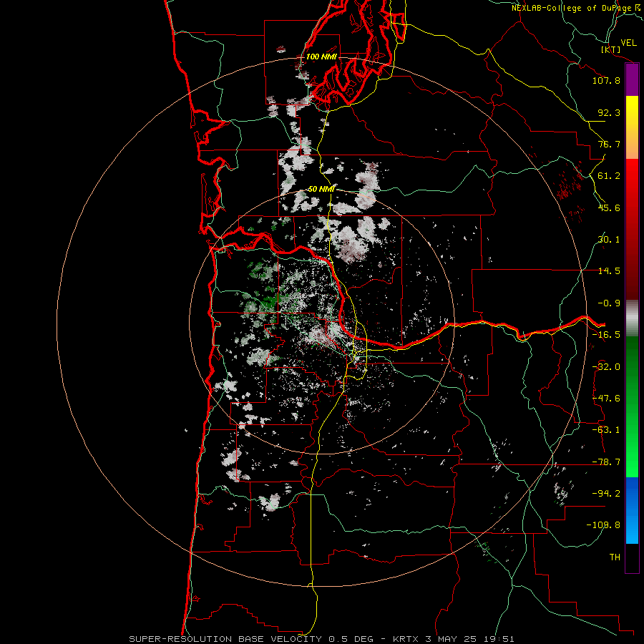The width and height of the screenshot is (644, 644).
Task: Click the green segment of the color bar
Action: [632, 406]
